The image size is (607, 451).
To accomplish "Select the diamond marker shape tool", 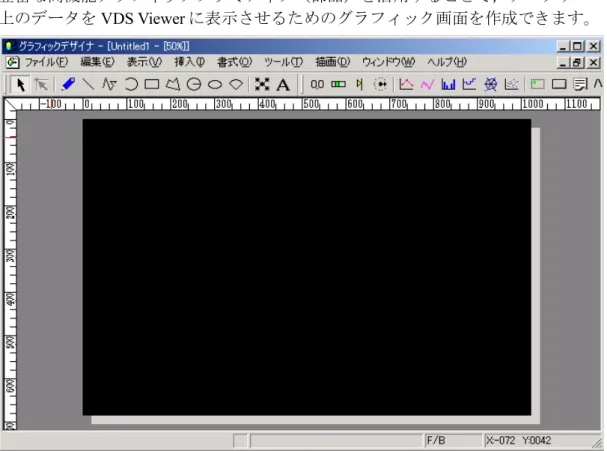I will pyautogui.click(x=236, y=84).
